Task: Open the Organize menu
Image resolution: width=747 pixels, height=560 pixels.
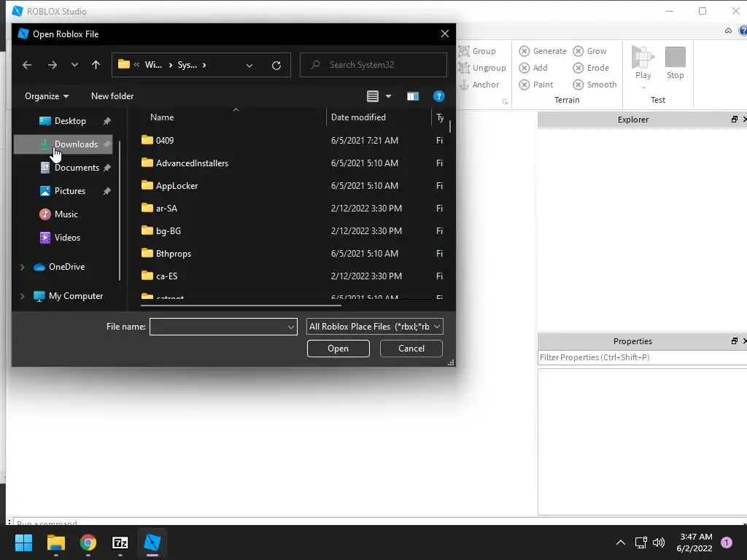Action: tap(47, 96)
